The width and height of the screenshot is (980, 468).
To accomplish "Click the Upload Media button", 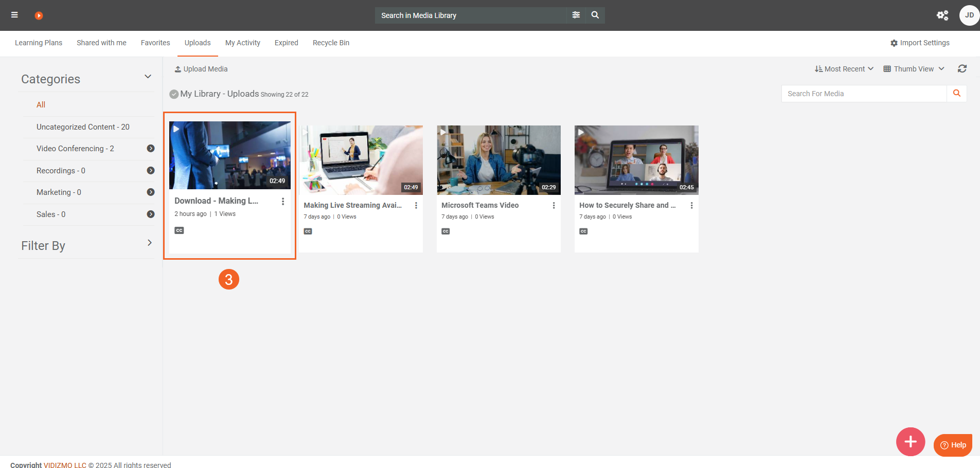I will point(201,69).
